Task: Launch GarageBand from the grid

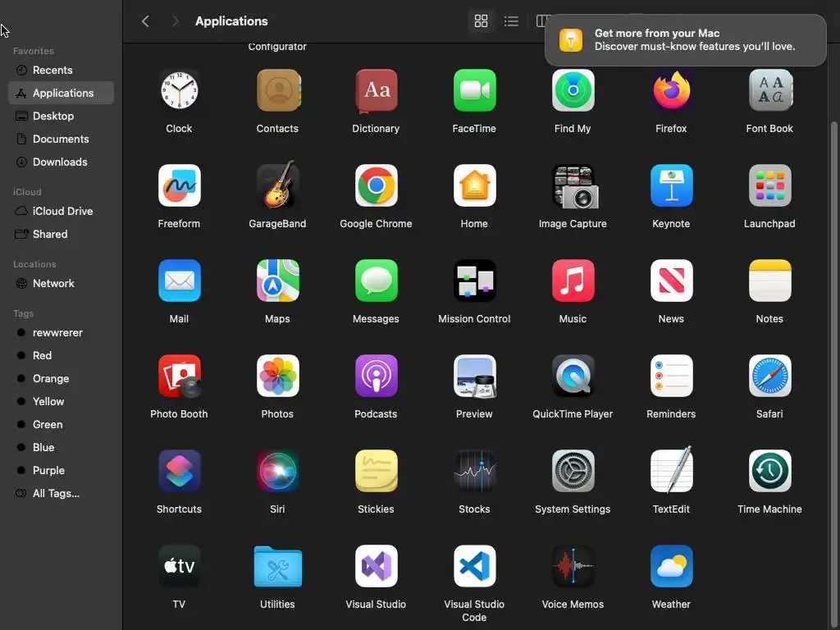Action: (x=277, y=185)
